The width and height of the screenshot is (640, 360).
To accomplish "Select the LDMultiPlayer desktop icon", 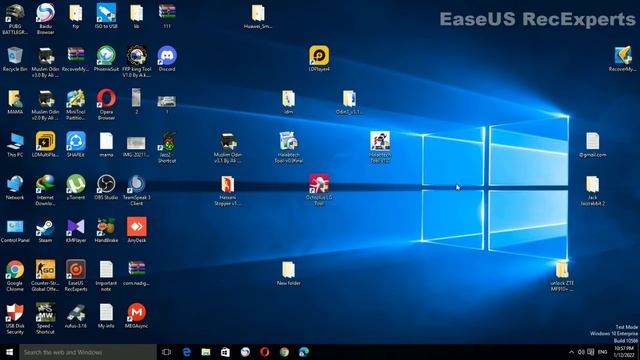I will [45, 144].
